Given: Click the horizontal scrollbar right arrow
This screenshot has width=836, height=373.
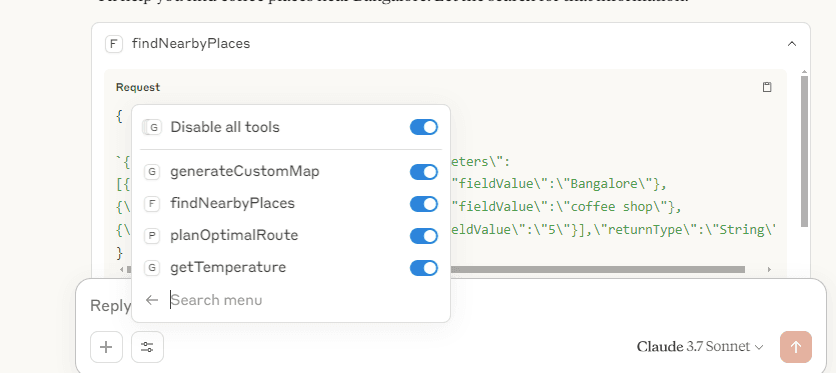Looking at the screenshot, I should [x=769, y=270].
